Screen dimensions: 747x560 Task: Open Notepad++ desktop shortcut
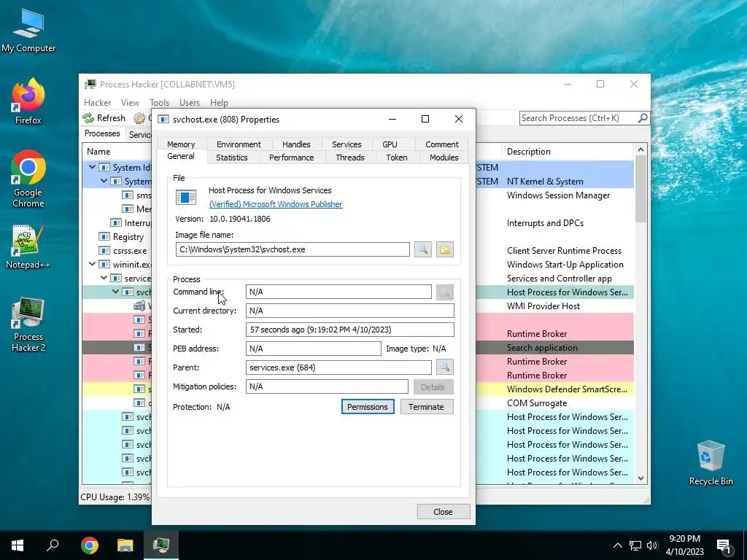coord(28,246)
